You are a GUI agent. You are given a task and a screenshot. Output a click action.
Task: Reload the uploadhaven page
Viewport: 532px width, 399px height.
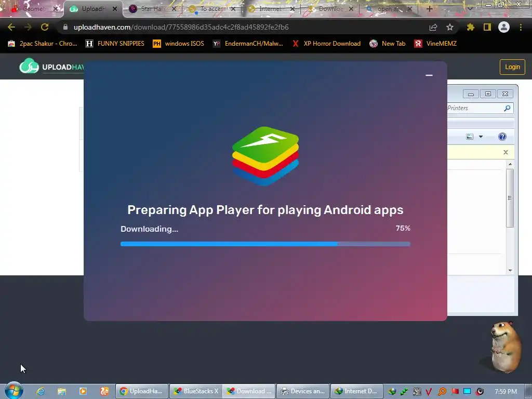(45, 27)
